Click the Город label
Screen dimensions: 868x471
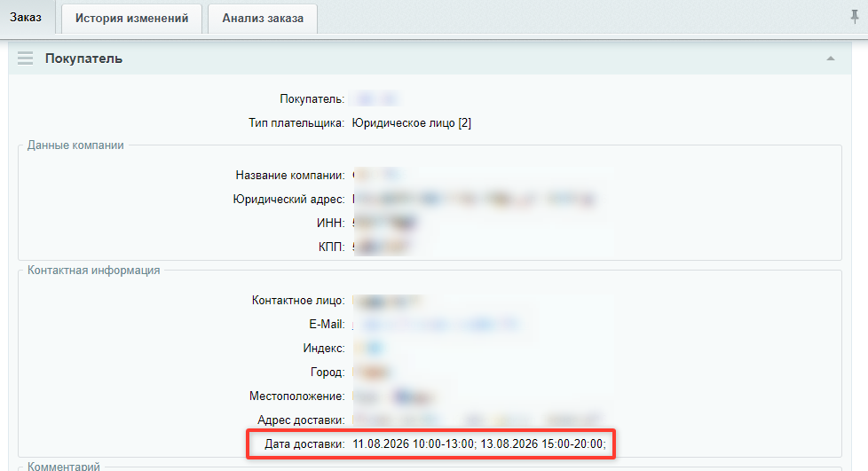[327, 372]
